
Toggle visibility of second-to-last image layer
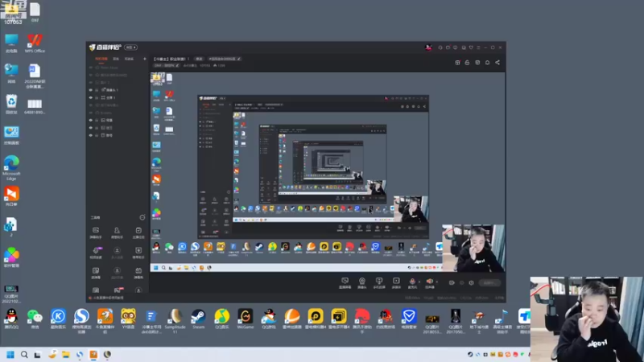(91, 128)
